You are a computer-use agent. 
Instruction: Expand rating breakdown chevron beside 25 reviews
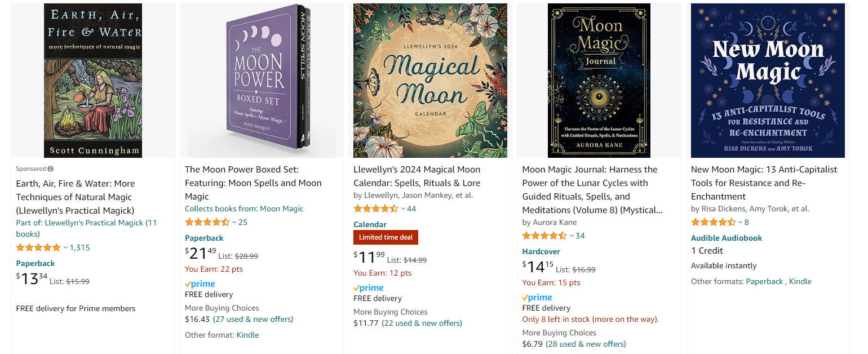pyautogui.click(x=234, y=222)
